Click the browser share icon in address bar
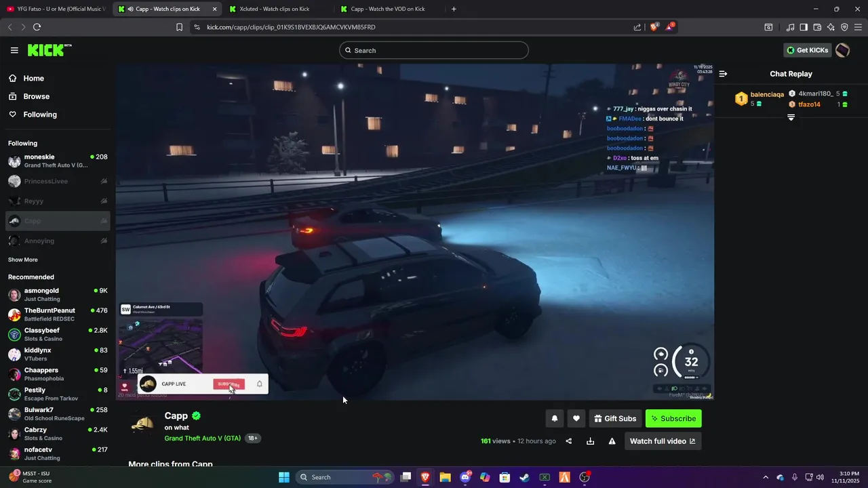 pyautogui.click(x=637, y=27)
